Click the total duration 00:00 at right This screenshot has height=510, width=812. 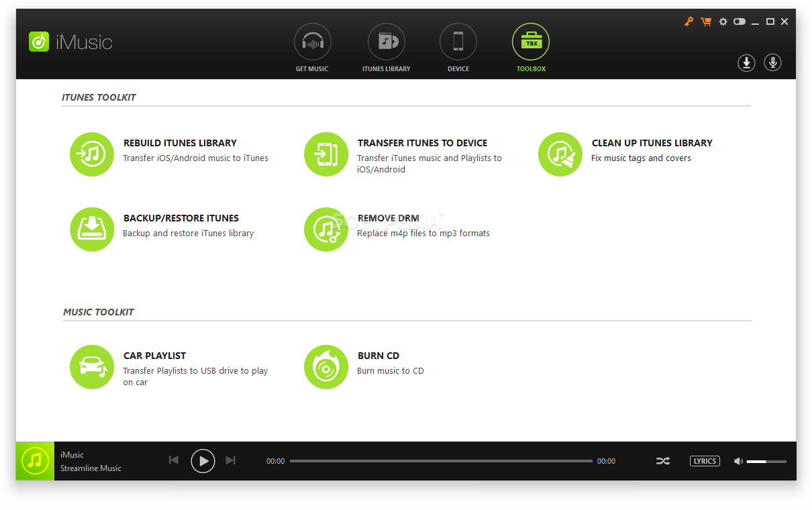[x=606, y=461]
